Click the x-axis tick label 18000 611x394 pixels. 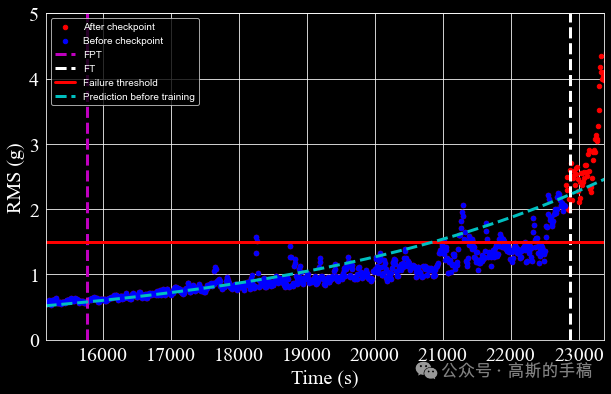[239, 355]
